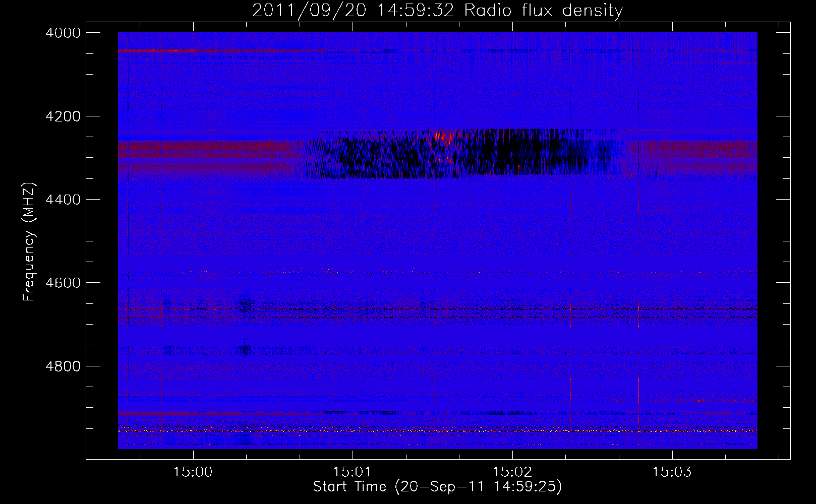Click the 4600 frequency tick label

pos(63,283)
